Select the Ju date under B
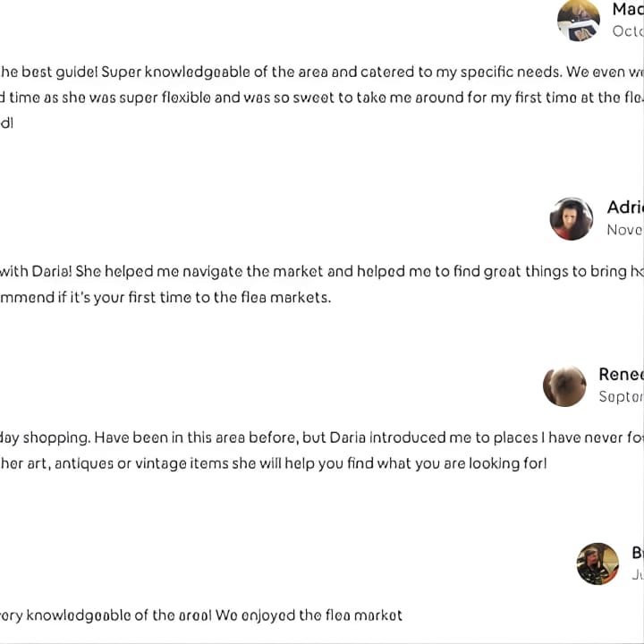Image resolution: width=644 pixels, height=644 pixels. (638, 574)
